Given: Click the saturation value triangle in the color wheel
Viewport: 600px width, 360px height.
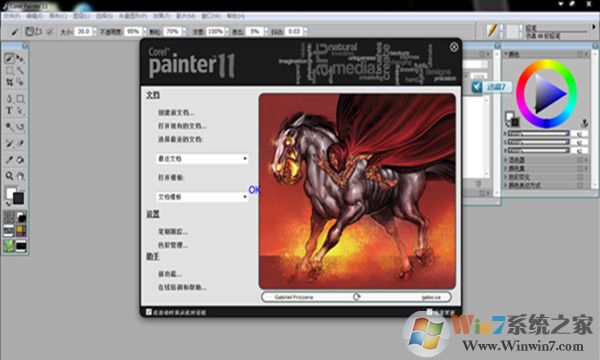Looking at the screenshot, I should 547,93.
